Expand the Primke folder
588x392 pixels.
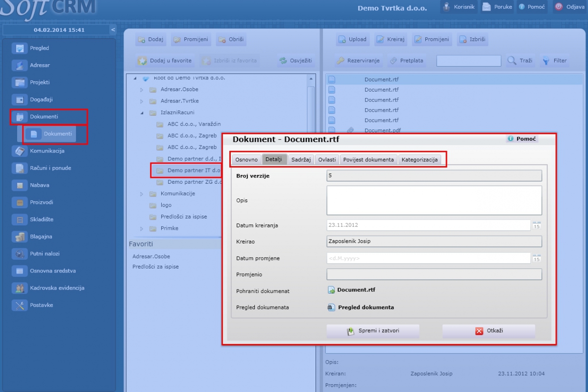pos(142,228)
